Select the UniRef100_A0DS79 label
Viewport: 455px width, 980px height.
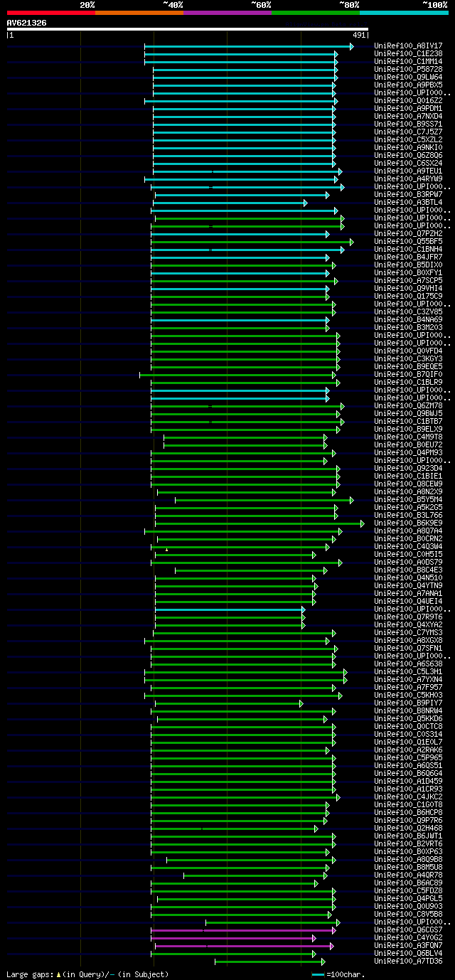pos(408,562)
